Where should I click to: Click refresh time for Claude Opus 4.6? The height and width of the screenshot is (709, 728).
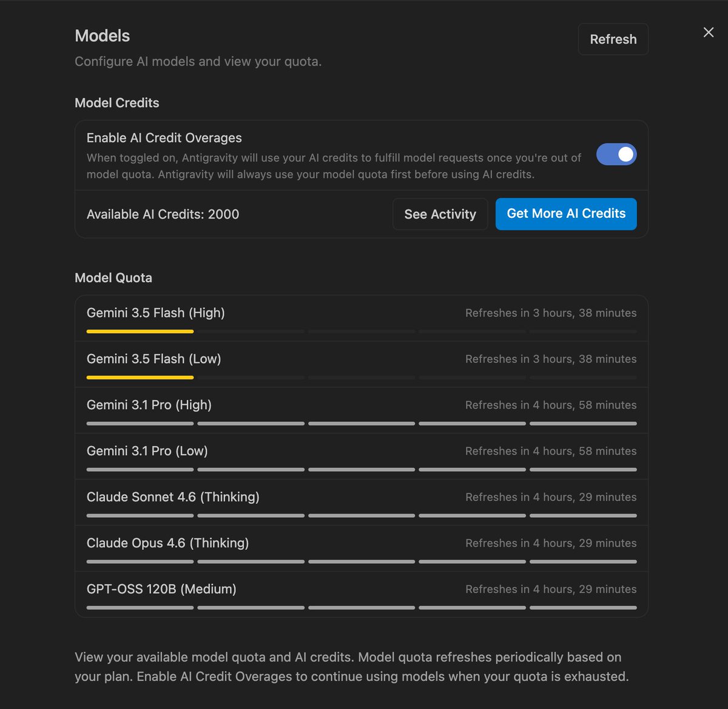point(551,543)
